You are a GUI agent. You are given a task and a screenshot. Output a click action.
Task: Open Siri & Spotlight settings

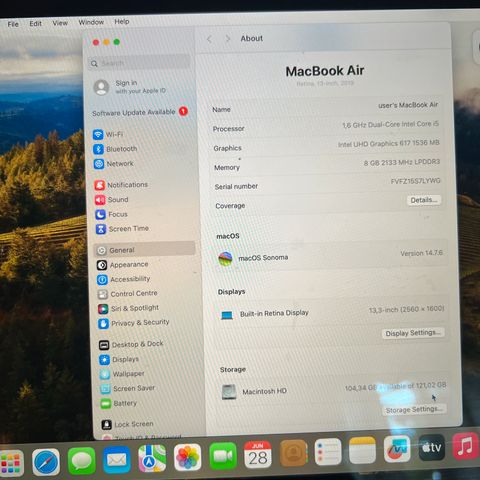tap(128, 308)
